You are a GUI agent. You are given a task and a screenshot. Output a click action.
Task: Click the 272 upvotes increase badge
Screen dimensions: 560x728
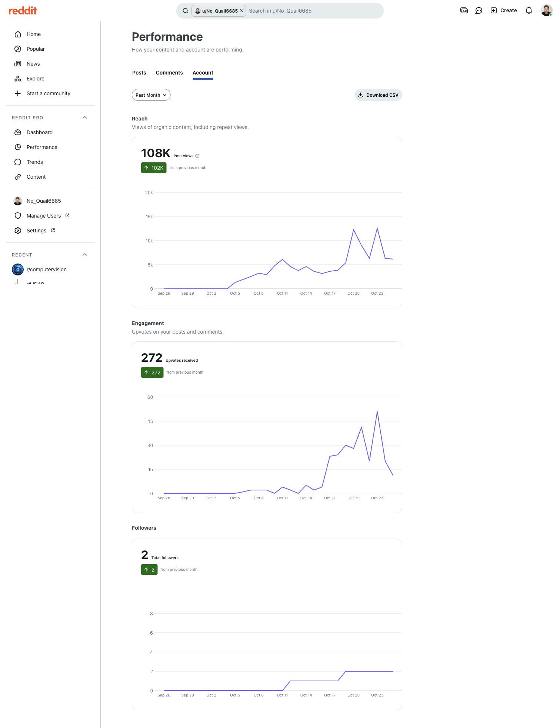[152, 373]
